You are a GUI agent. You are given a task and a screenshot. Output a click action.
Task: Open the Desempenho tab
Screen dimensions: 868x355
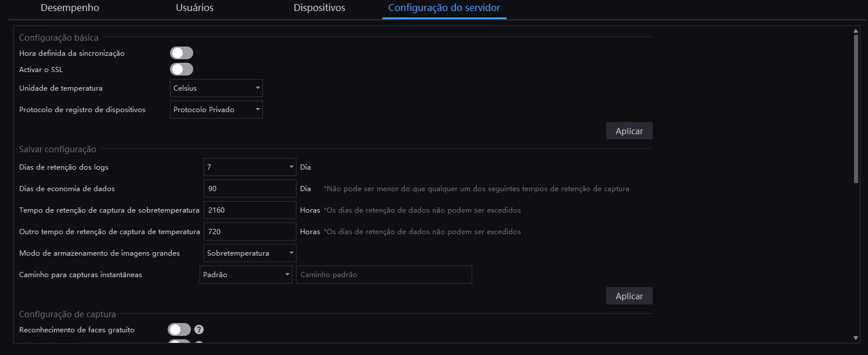point(70,8)
